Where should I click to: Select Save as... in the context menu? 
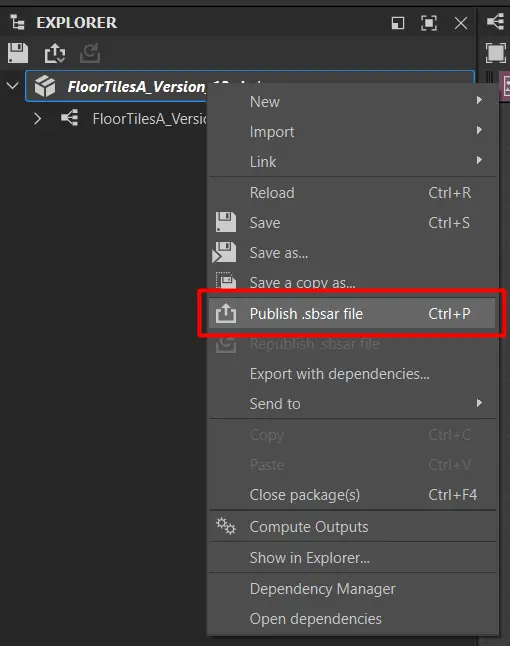[x=352, y=253]
